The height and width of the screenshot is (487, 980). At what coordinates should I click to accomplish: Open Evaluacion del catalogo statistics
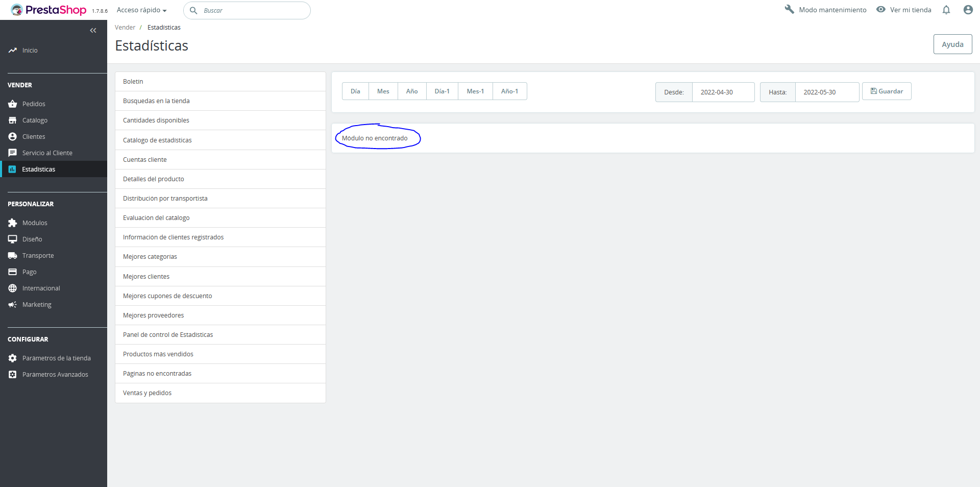pos(220,218)
